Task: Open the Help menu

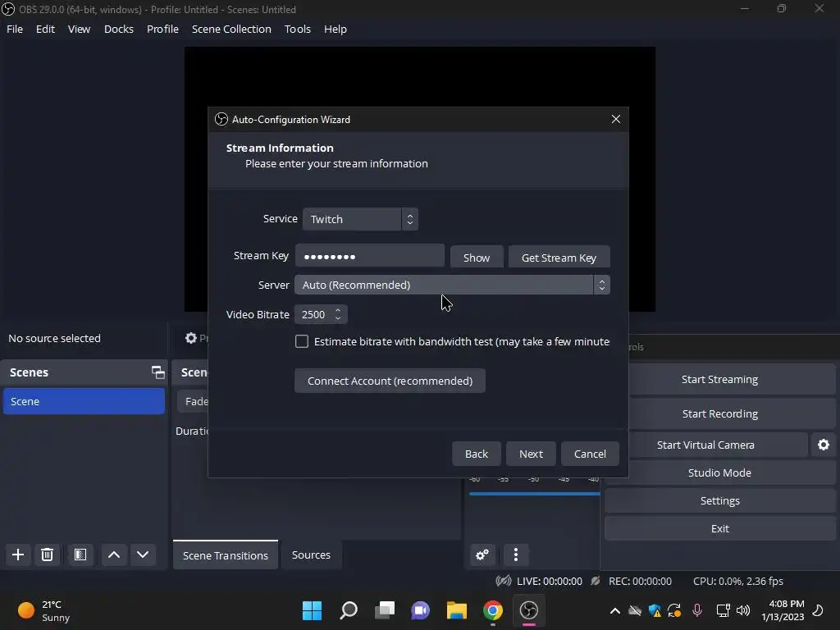Action: (336, 29)
